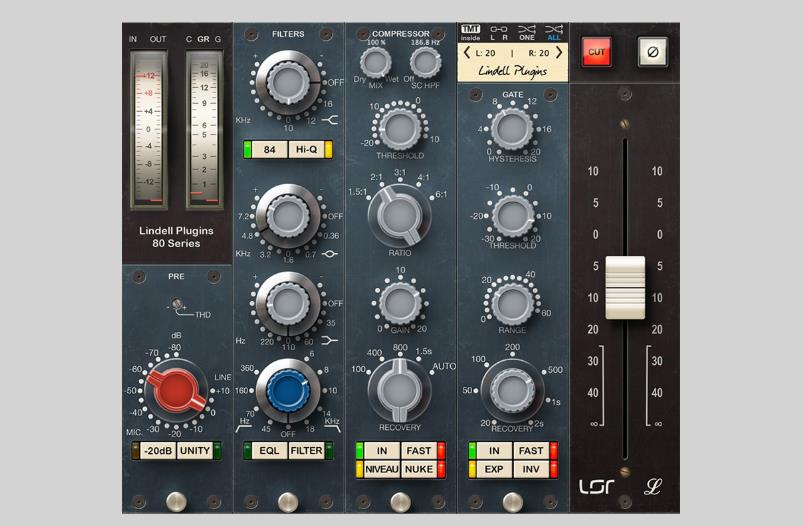The height and width of the screenshot is (526, 804).
Task: Toggle the FILTER button
Action: (306, 451)
